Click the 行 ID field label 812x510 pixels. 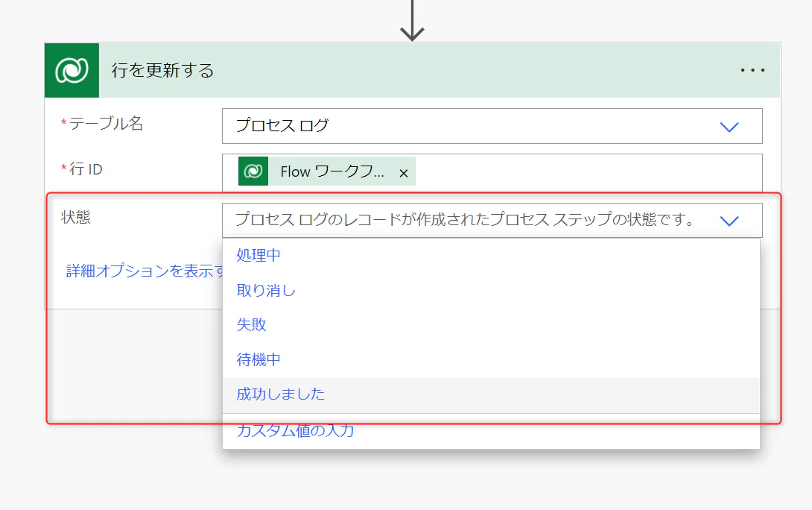point(86,169)
